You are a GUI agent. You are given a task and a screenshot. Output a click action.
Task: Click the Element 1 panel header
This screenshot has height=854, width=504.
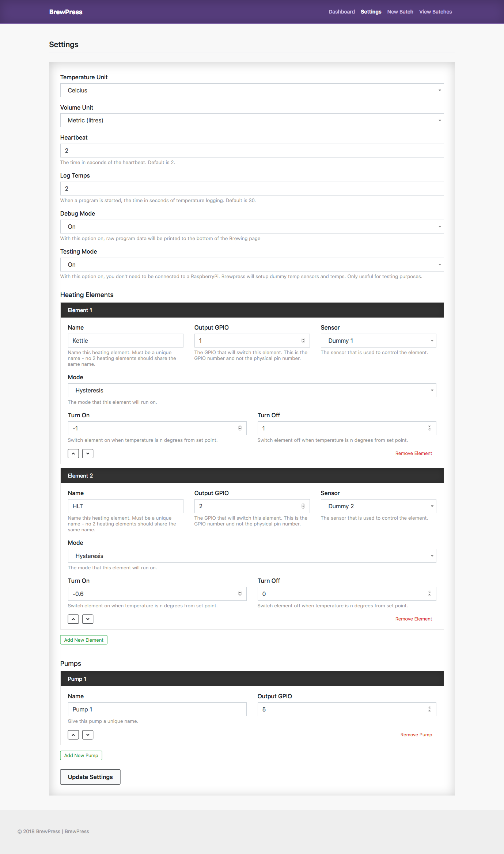pyautogui.click(x=252, y=310)
